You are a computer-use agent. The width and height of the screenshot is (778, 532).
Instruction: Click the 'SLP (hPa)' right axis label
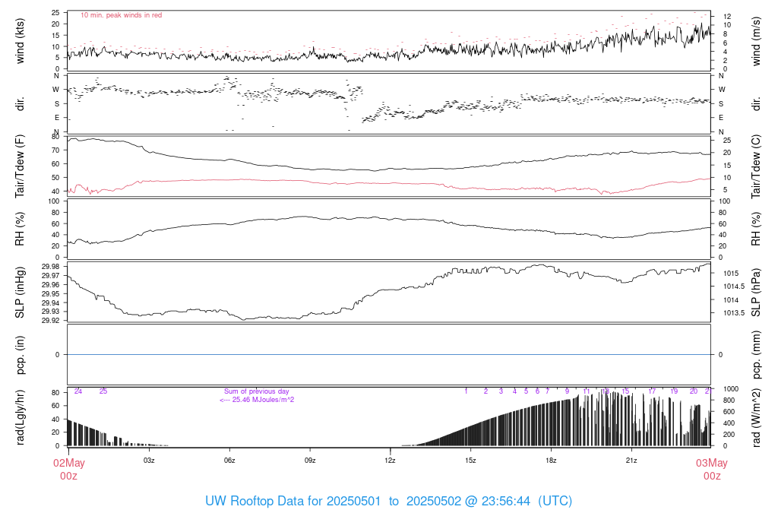point(757,293)
